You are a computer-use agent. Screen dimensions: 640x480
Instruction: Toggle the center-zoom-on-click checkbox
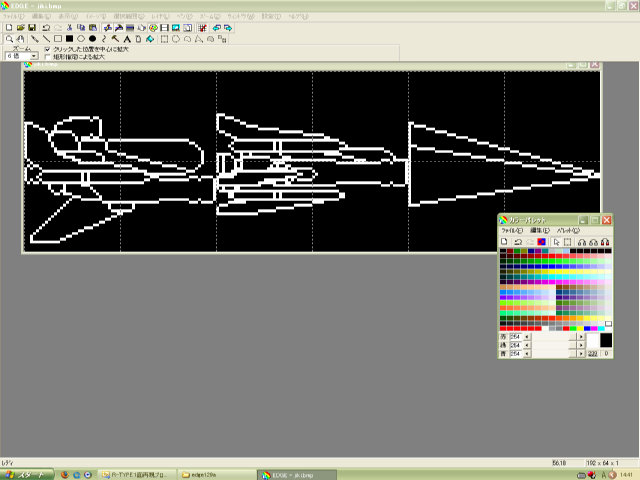pos(47,49)
